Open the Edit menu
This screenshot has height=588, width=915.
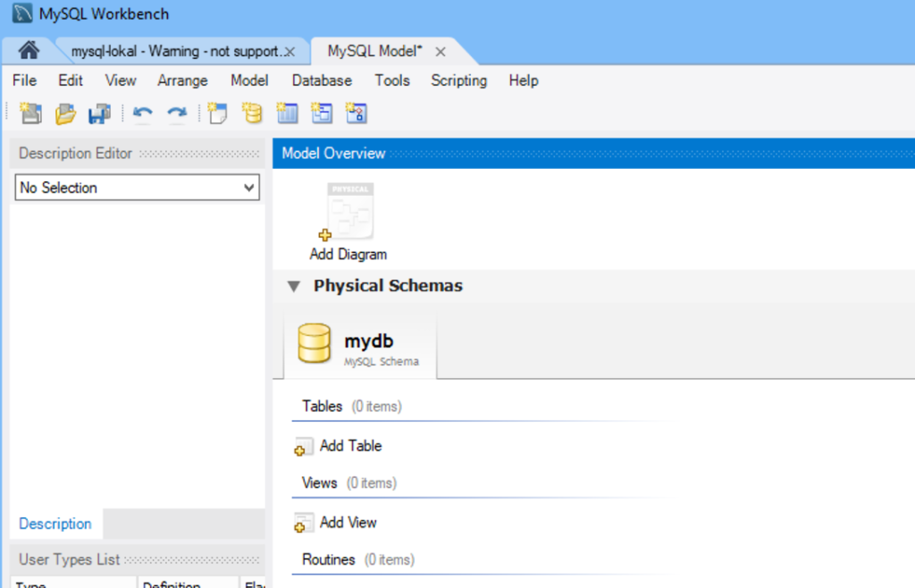[71, 80]
